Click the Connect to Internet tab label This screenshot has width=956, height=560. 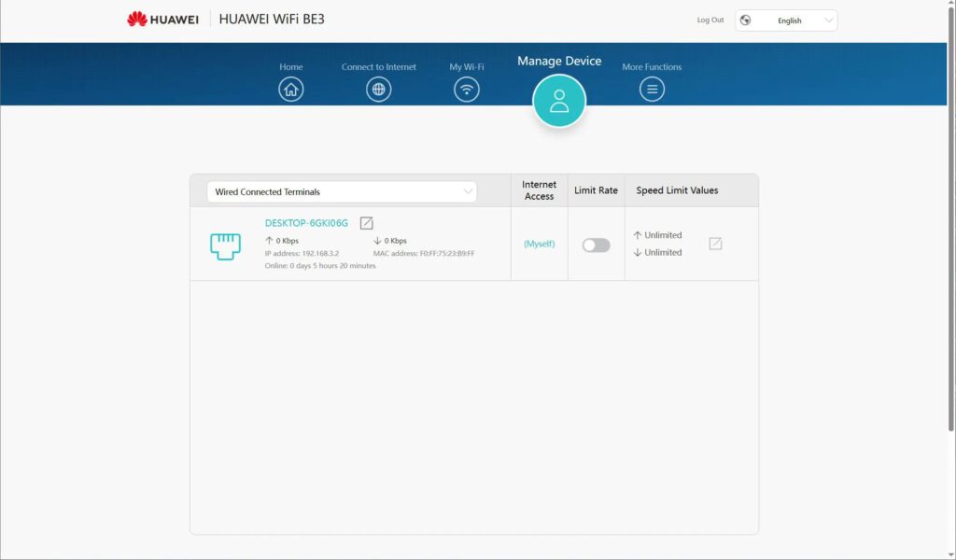pyautogui.click(x=379, y=67)
